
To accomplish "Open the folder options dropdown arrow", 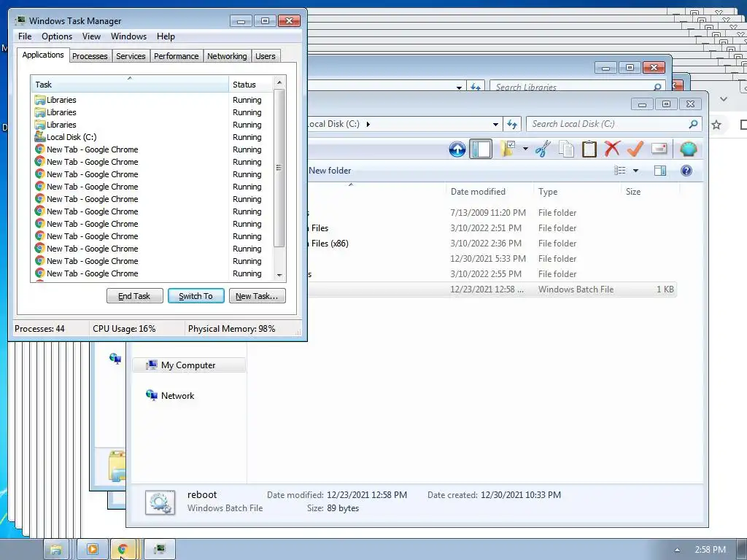I will 525,149.
